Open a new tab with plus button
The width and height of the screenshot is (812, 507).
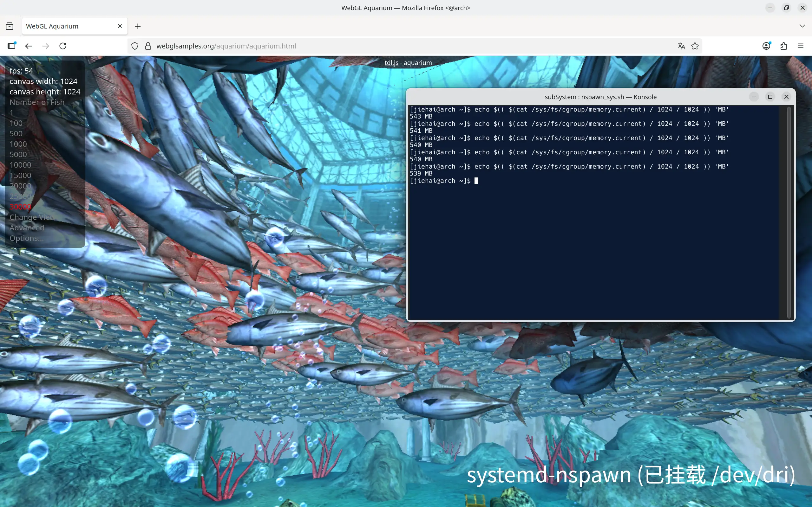(x=138, y=26)
